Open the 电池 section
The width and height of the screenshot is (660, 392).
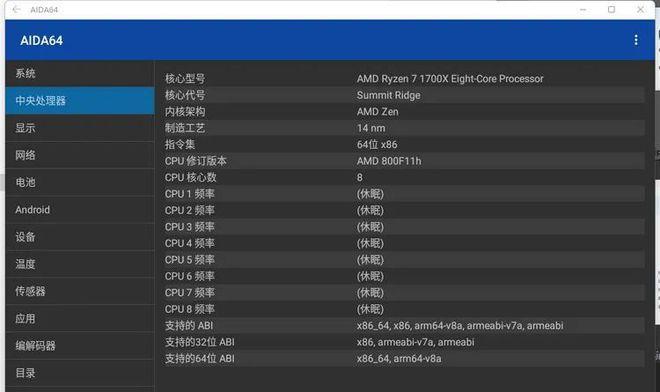[80, 182]
